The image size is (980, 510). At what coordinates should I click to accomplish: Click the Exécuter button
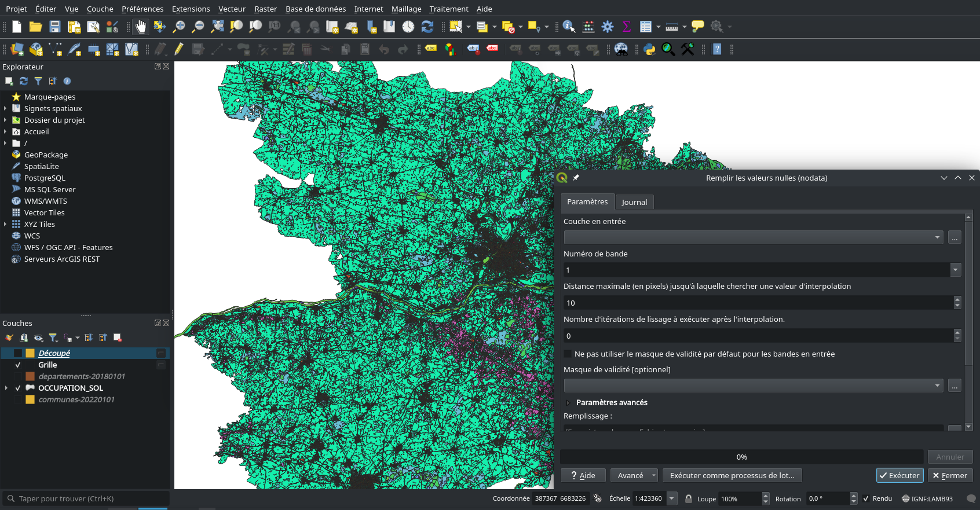coord(899,475)
